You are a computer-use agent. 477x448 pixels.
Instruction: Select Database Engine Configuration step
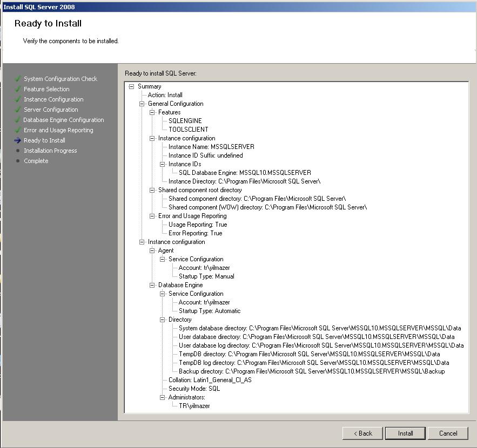64,120
